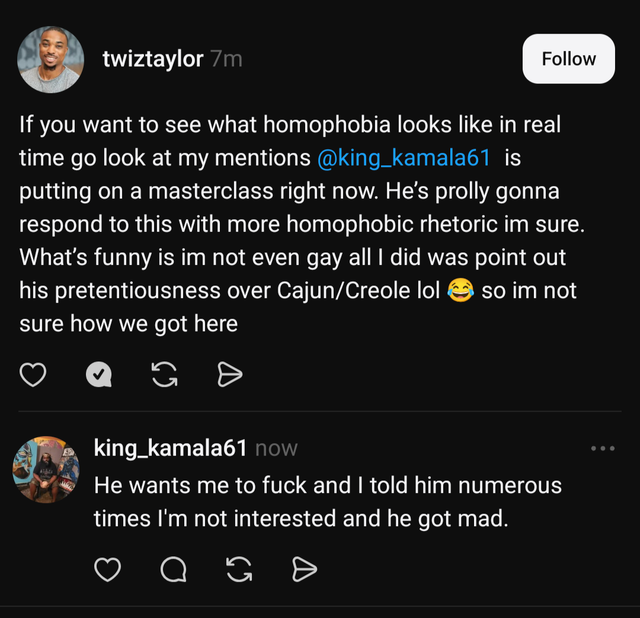Screen dimensions: 640x618
Task: Like king_kamala61's reply
Action: coord(107,569)
